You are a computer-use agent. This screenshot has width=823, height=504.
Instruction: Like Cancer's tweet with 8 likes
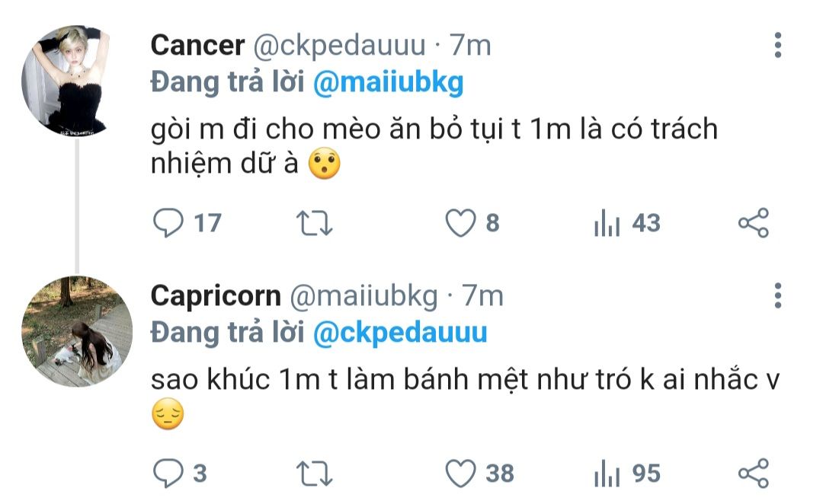coord(472,223)
